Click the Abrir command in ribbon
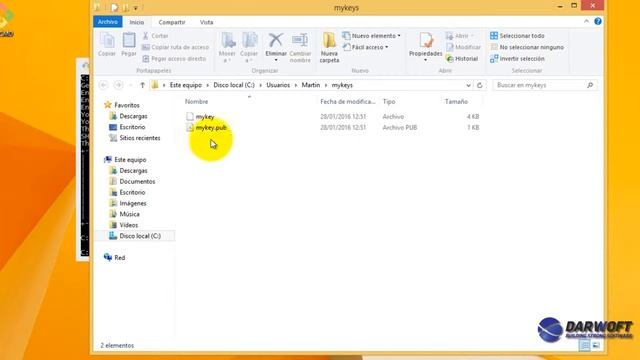 pyautogui.click(x=459, y=36)
